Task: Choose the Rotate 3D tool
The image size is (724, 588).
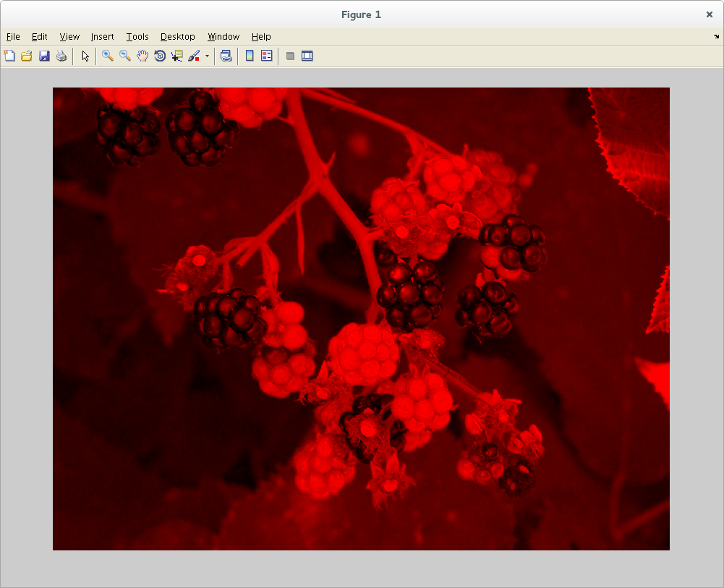Action: click(x=160, y=56)
